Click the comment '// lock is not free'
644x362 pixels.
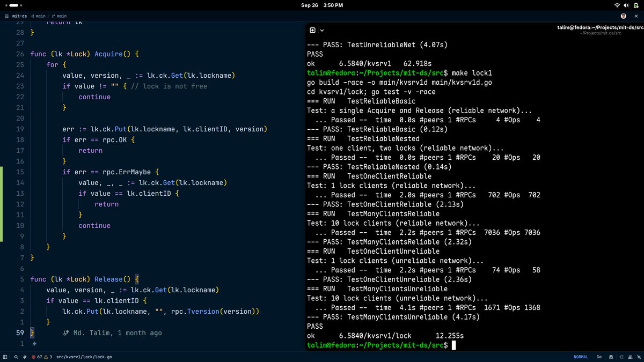169,86
